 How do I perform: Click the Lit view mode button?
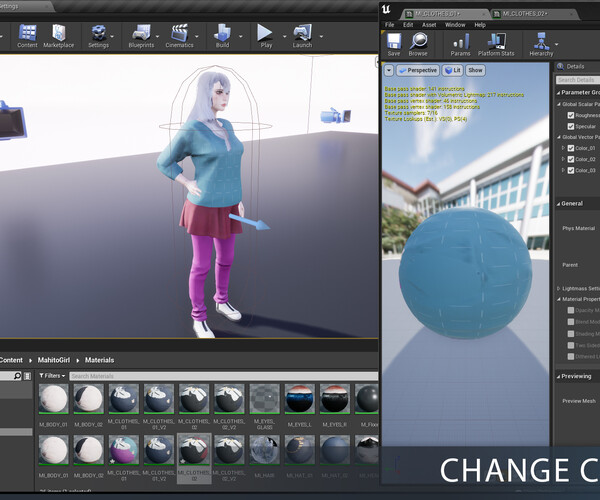453,70
